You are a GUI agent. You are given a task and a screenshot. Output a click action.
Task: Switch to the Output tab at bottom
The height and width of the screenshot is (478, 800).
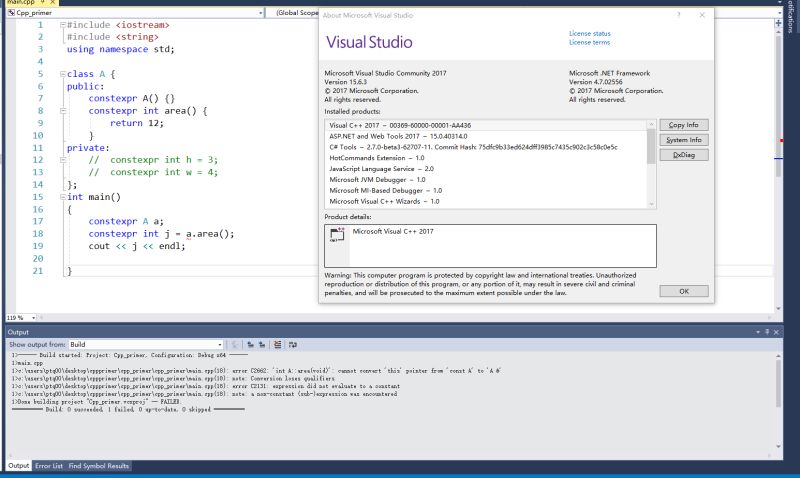(18, 466)
